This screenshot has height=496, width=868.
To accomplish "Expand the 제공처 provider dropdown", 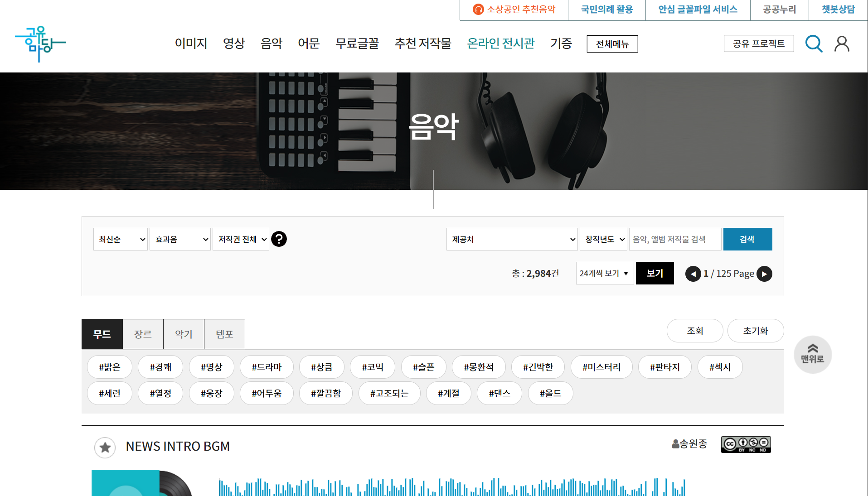I will (x=512, y=239).
